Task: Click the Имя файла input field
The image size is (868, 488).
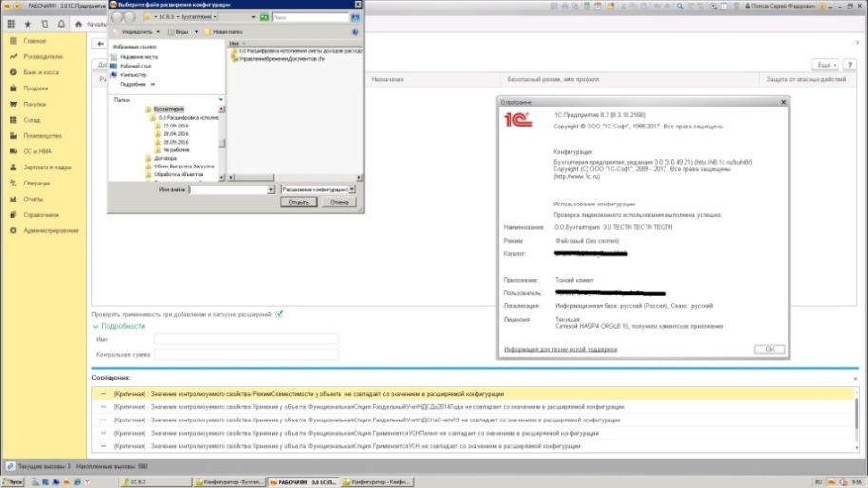Action: (x=228, y=189)
